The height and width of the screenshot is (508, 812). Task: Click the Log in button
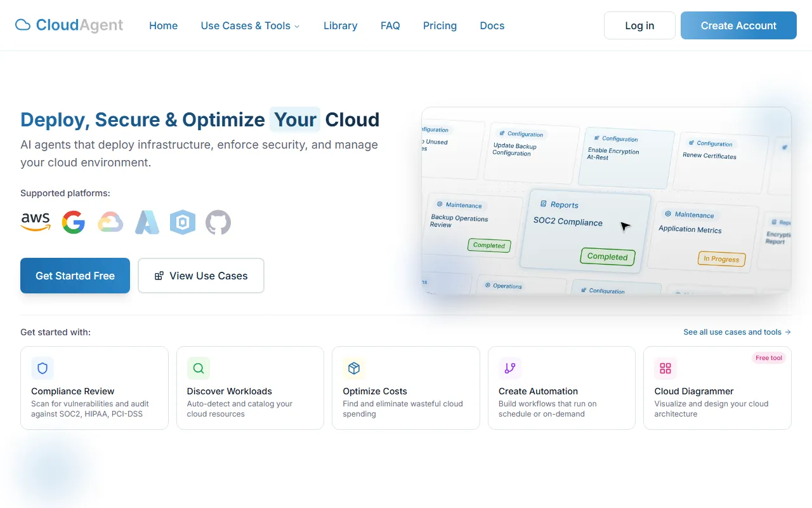(x=639, y=25)
